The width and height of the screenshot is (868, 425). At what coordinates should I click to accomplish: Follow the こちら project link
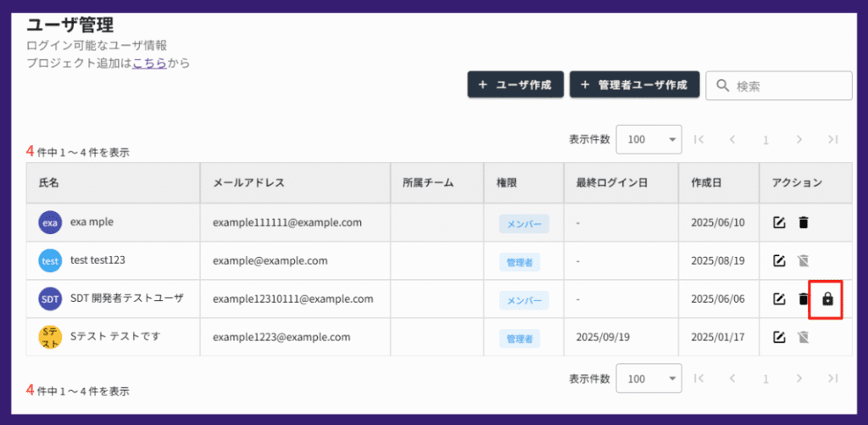(x=149, y=63)
